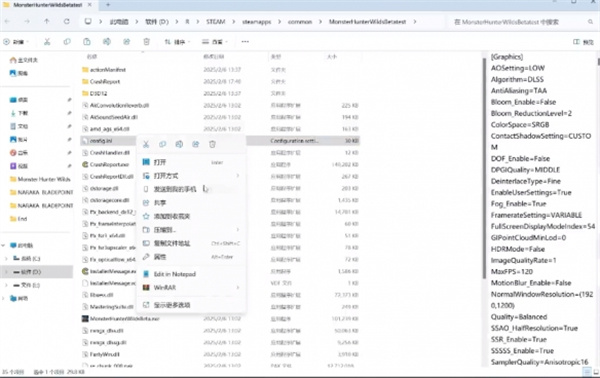
Task: Click the Cut icon in the context menu
Action: coord(146,144)
